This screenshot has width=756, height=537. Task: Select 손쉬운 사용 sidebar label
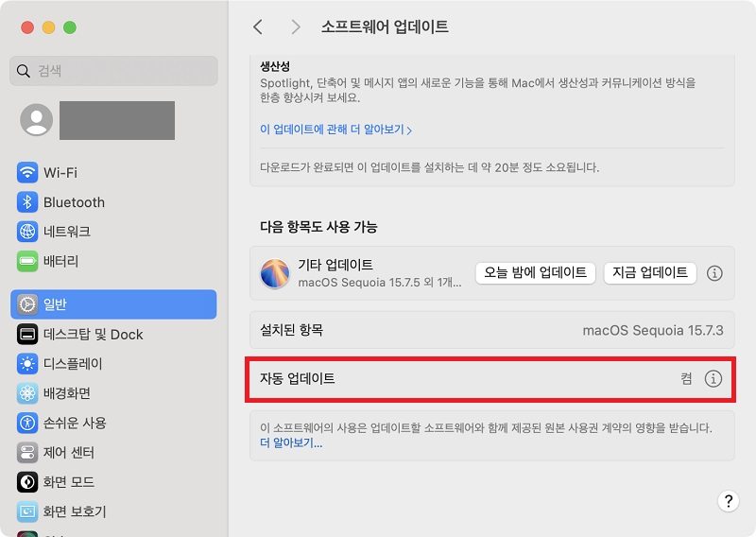click(x=75, y=423)
